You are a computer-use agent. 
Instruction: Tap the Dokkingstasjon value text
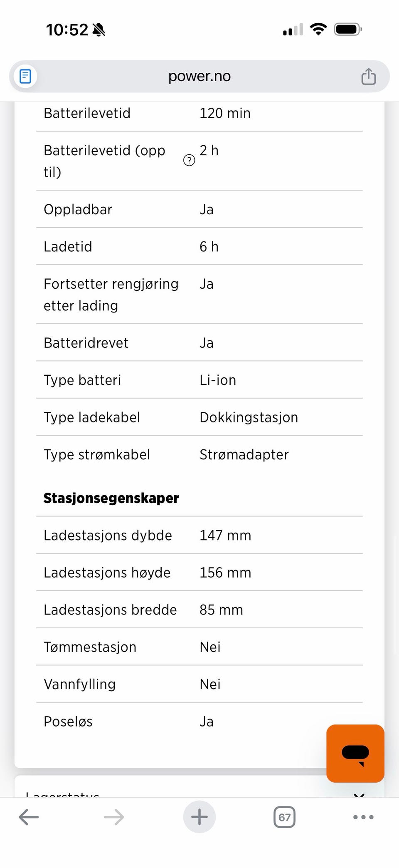click(x=249, y=417)
